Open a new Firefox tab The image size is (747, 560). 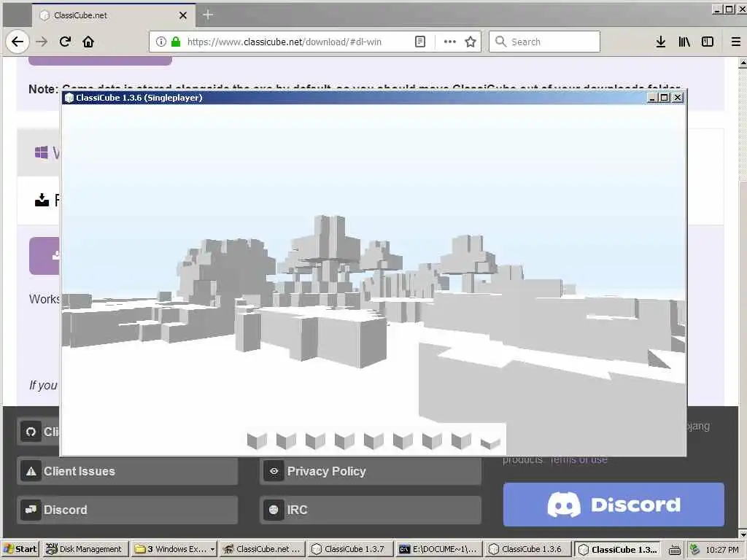208,15
